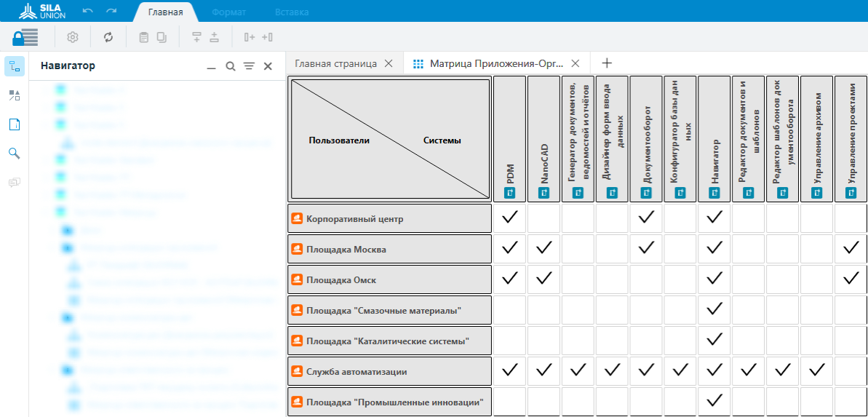Click the lock edit mode icon
Viewport: 868px width, 417px height.
point(25,37)
